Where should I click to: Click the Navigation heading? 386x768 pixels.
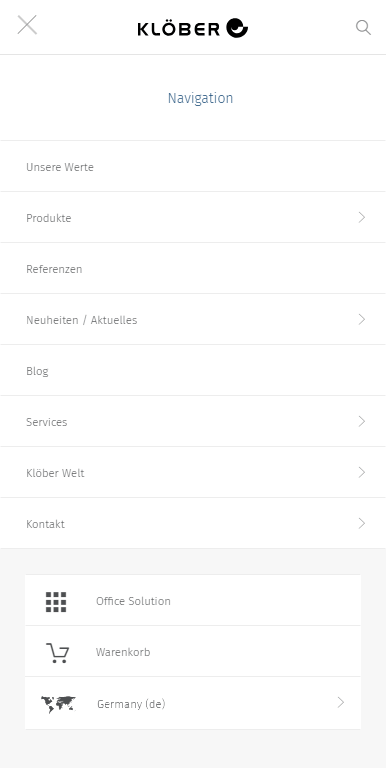coord(200,98)
